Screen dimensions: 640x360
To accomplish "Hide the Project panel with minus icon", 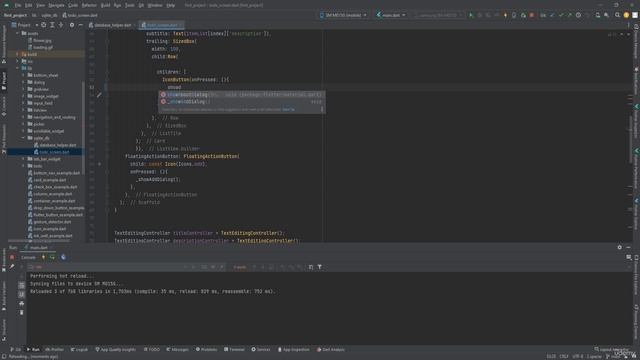I will pos(80,25).
